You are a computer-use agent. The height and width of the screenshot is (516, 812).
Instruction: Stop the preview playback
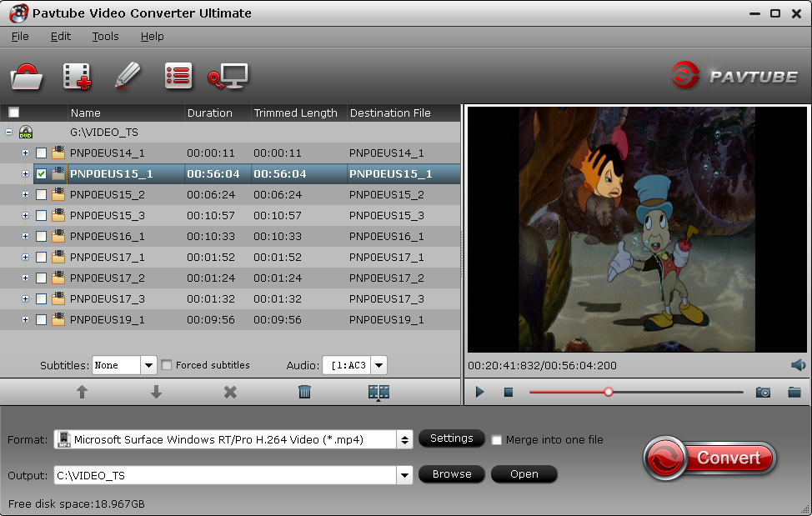tap(508, 393)
